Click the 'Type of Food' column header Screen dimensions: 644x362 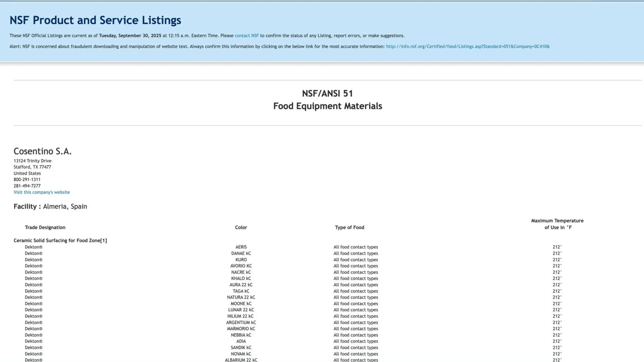[349, 228]
